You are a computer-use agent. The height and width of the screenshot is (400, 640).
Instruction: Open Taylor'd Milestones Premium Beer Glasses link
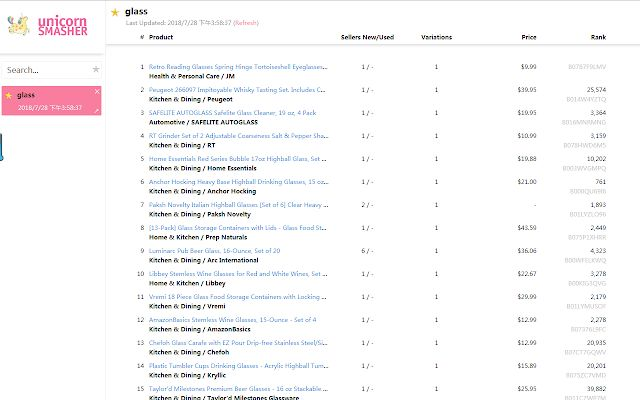[x=238, y=389]
